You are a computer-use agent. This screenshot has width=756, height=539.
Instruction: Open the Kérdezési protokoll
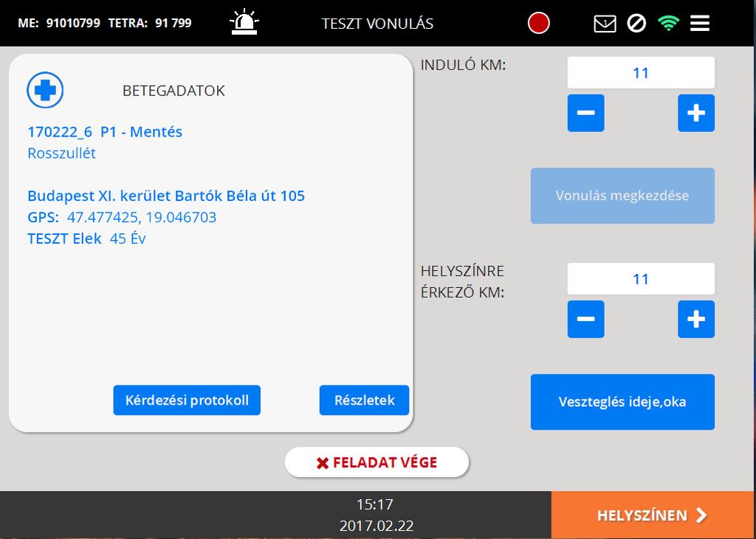(187, 400)
